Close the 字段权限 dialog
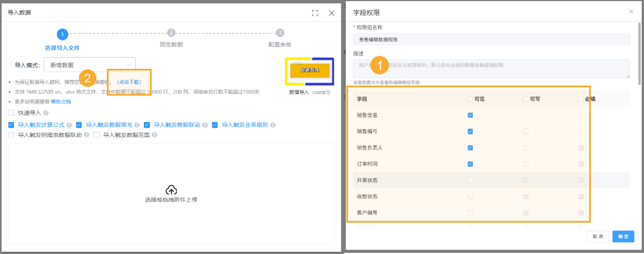Viewport: 644px width, 254px height. 631,12
